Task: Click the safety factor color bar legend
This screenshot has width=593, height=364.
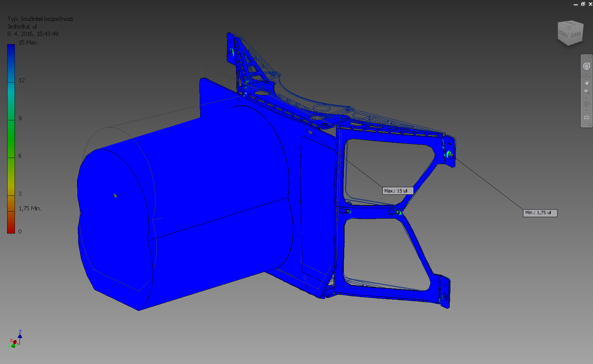Action: point(11,139)
